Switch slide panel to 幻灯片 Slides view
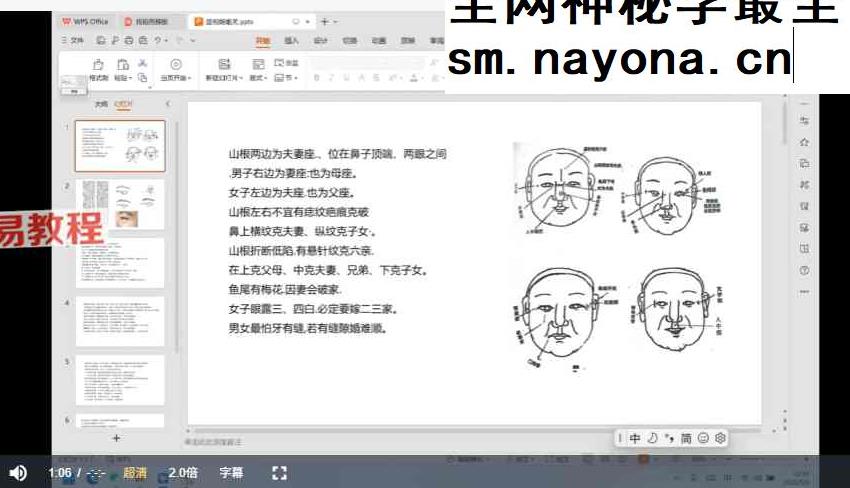Viewport: 850px width, 488px height. click(x=123, y=104)
